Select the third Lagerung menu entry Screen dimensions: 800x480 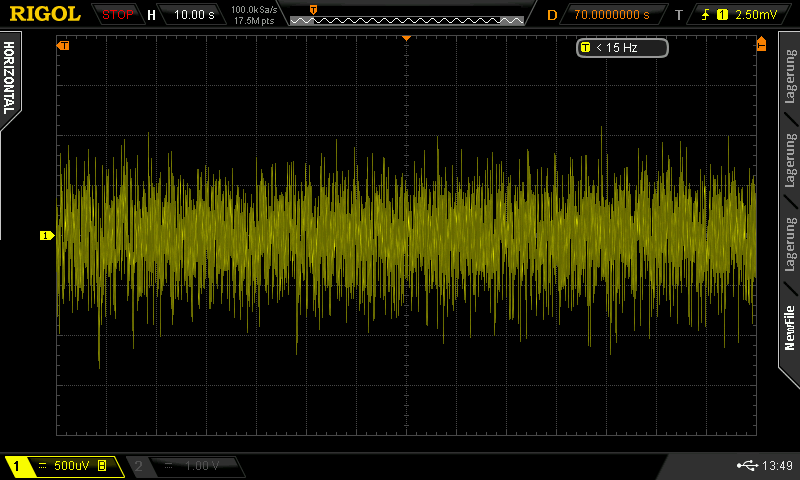[x=790, y=245]
